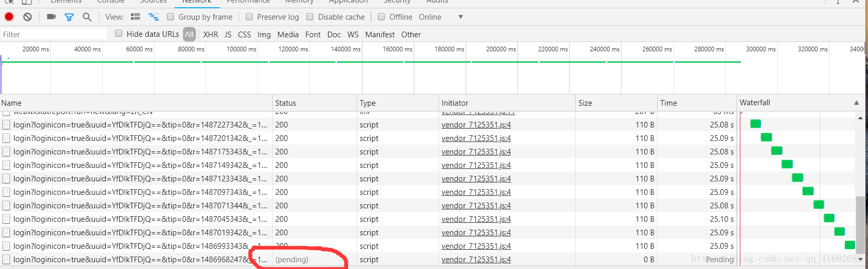The height and width of the screenshot is (269, 868).
Task: Sort by the Initiator column header
Action: coord(507,103)
